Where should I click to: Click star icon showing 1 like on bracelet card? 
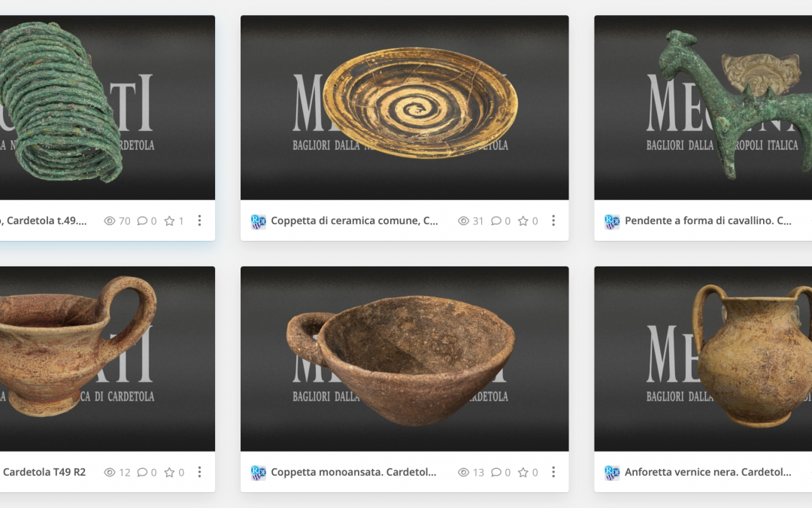pos(169,221)
